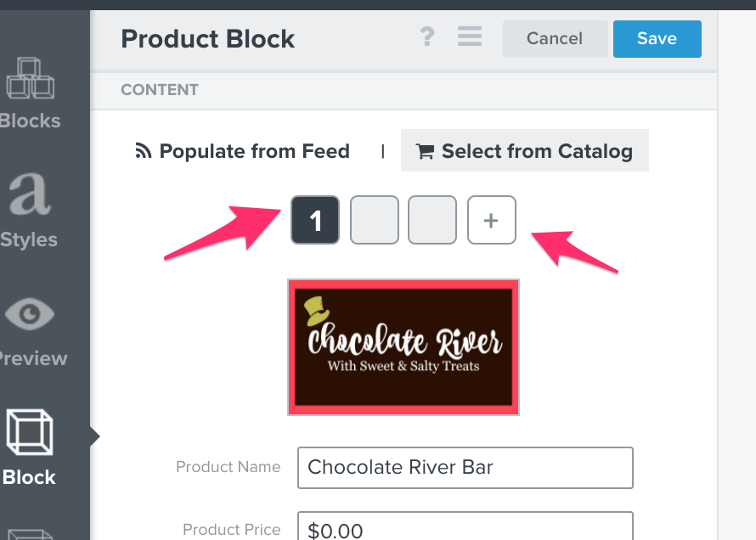Image resolution: width=756 pixels, height=540 pixels.
Task: Click the shopping cart icon
Action: [x=425, y=151]
